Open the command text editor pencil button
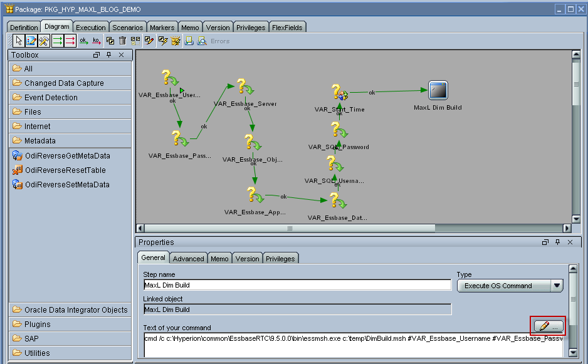Screen dimensions: 588x364 [549, 326]
